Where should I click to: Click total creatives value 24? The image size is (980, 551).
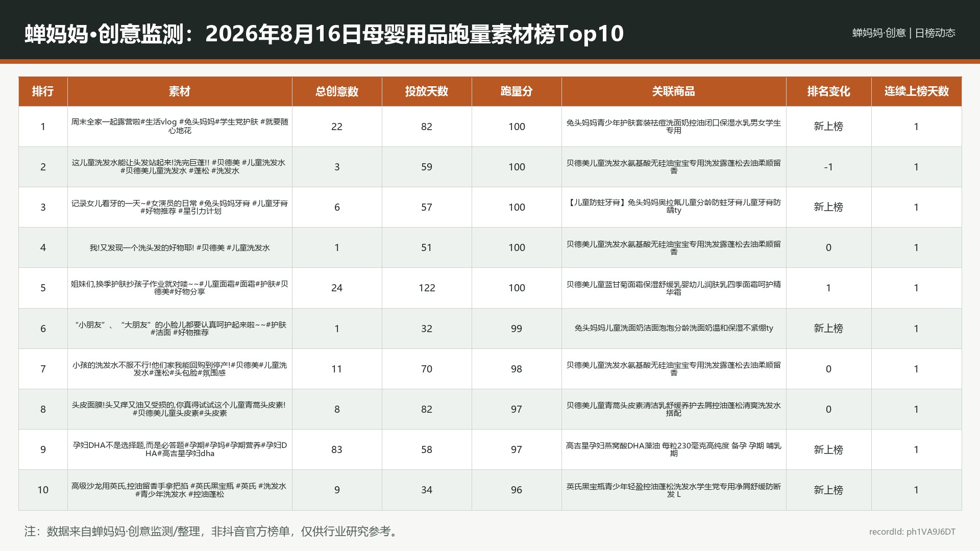[337, 288]
